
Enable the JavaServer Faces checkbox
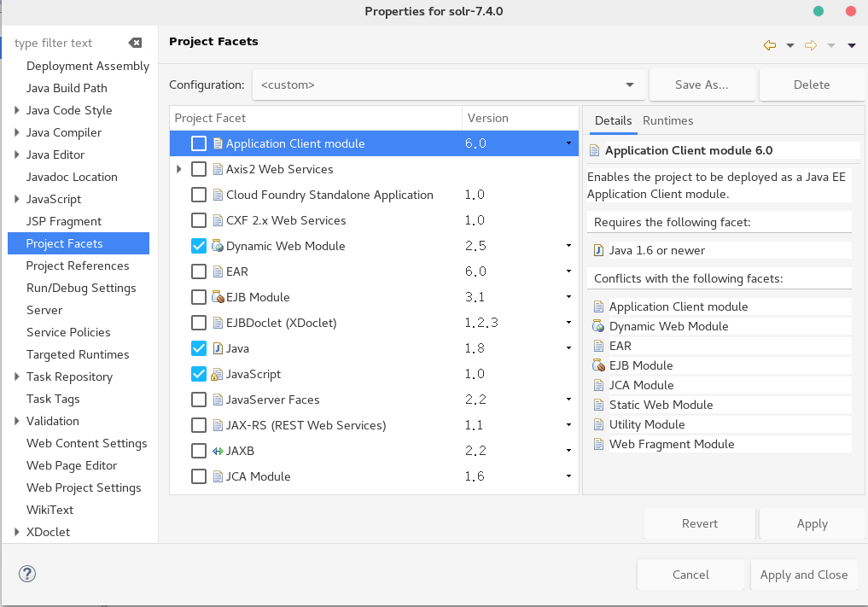click(199, 400)
